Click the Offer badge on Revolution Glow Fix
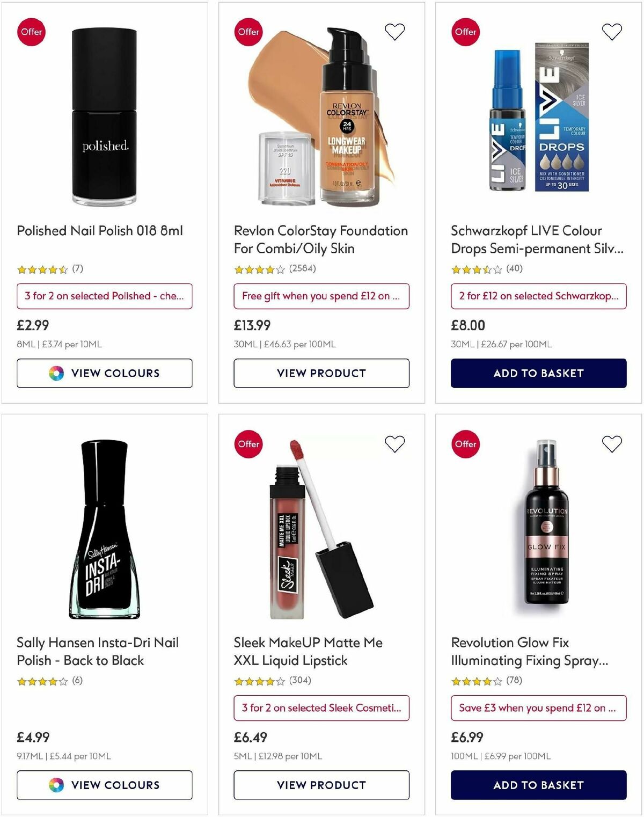The height and width of the screenshot is (817, 644). coord(466,444)
